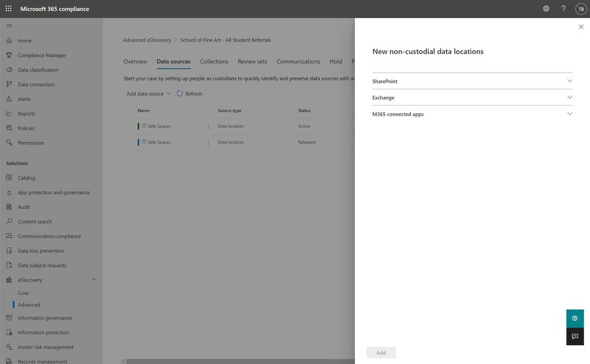Open Core under eDiscovery

(x=23, y=293)
